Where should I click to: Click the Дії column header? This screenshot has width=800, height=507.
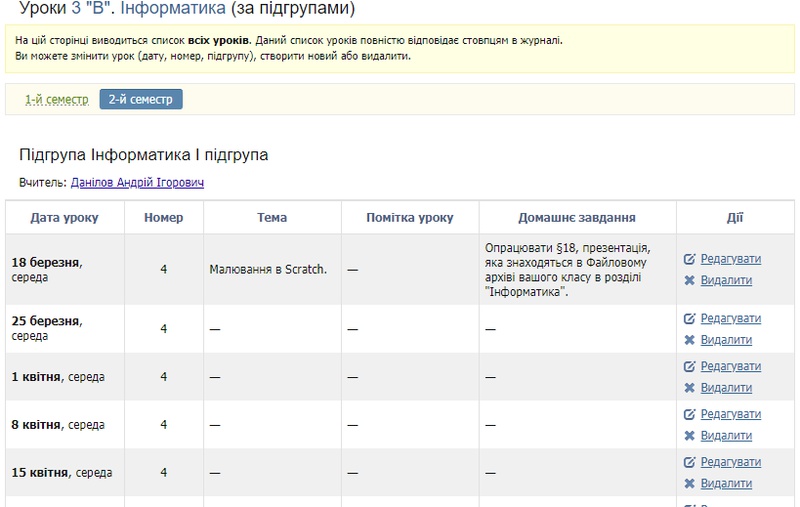[x=735, y=218]
